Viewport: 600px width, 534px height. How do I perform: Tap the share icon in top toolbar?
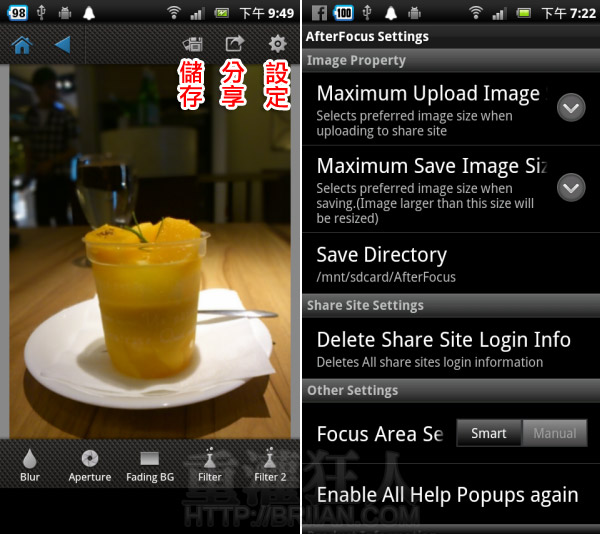[235, 45]
